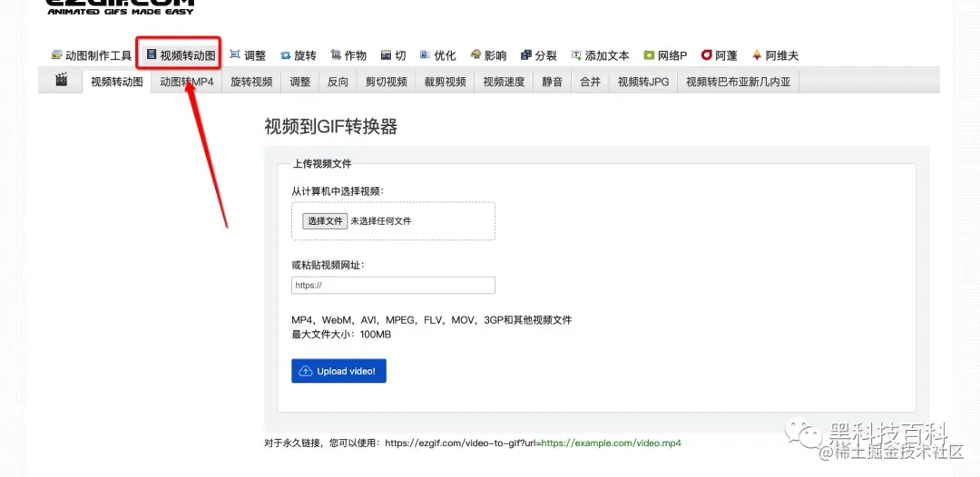Click the rotate icon beside 旋转
980x477 pixels.
pos(286,55)
